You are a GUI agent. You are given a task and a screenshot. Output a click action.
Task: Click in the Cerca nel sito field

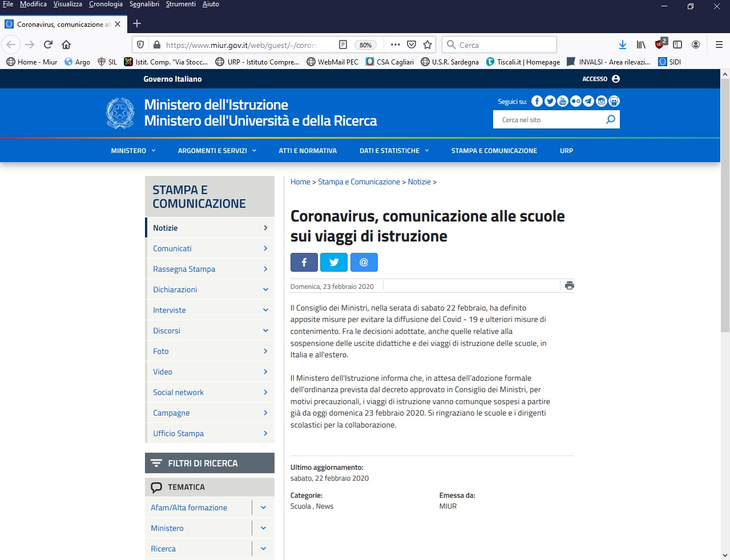click(548, 120)
